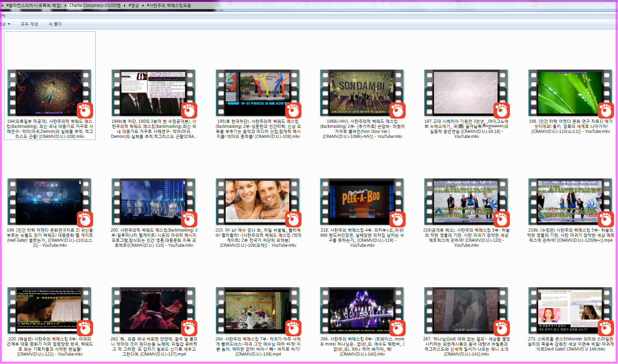Screen dimensions: 618x364
Task: Select filename text starting with 266. 사탄주의 백매스킹 8부
Action: click(x=362, y=346)
